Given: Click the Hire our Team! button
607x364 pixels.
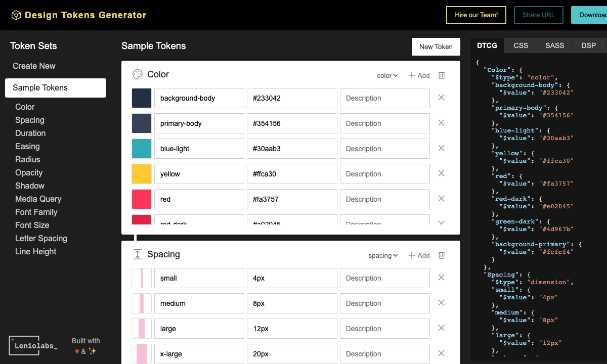Looking at the screenshot, I should coord(476,15).
